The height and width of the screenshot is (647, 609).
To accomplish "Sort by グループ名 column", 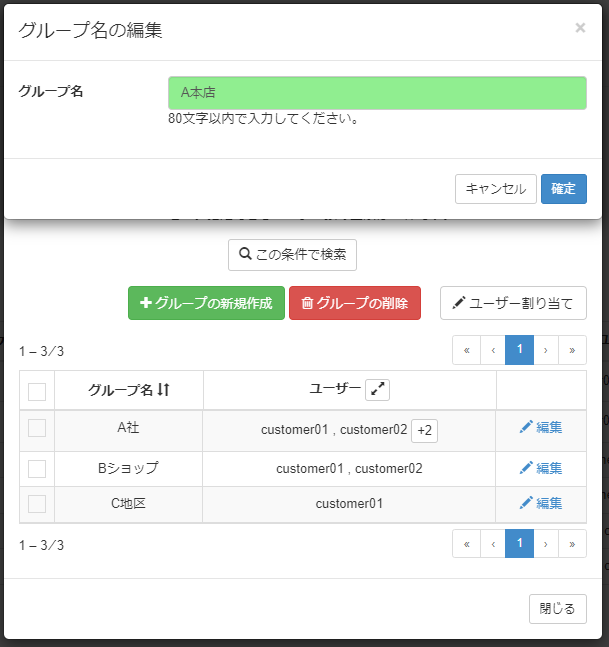I will (129, 390).
